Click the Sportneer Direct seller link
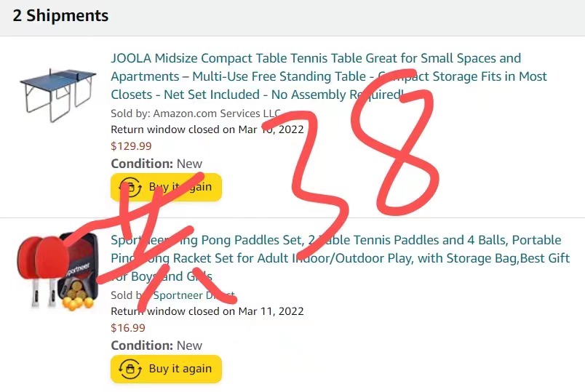Viewport: 585px width, 392px height. point(194,295)
